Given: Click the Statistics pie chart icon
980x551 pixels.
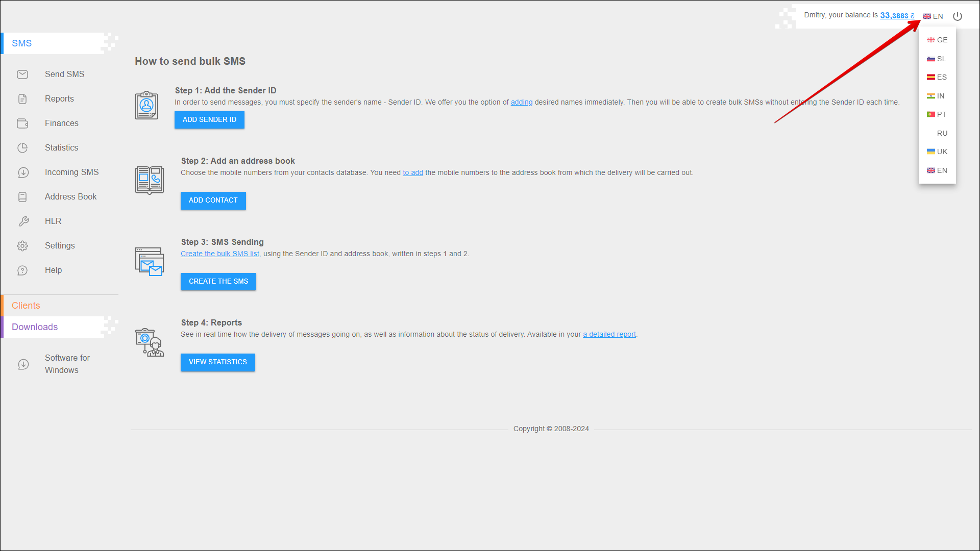Looking at the screenshot, I should 22,148.
